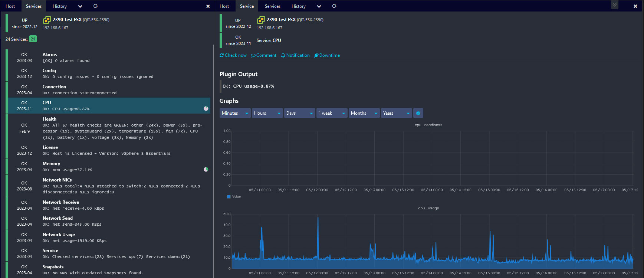Click IP 192.168.6.167 in right panel
The height and width of the screenshot is (278, 644).
coord(270,28)
